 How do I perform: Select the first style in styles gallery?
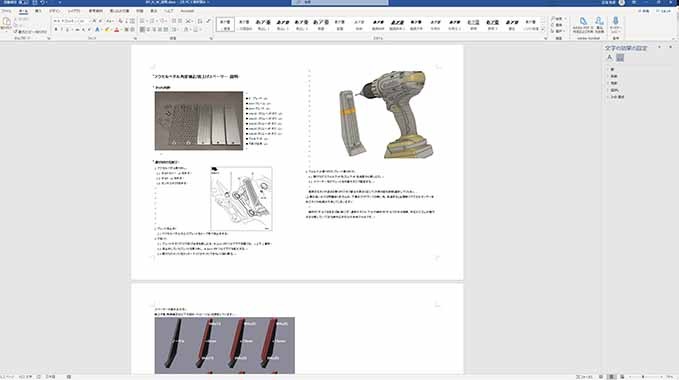tap(225, 24)
